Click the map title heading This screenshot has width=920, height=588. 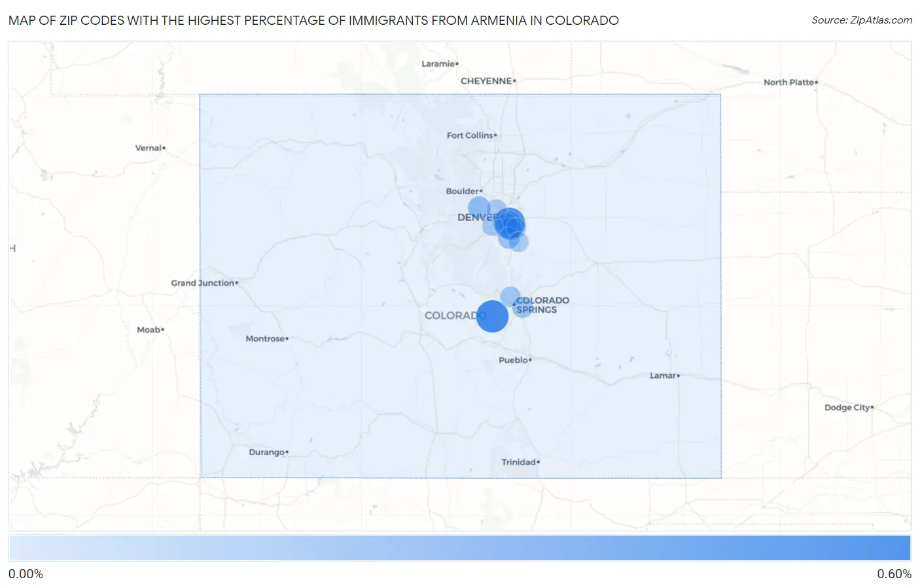click(313, 20)
